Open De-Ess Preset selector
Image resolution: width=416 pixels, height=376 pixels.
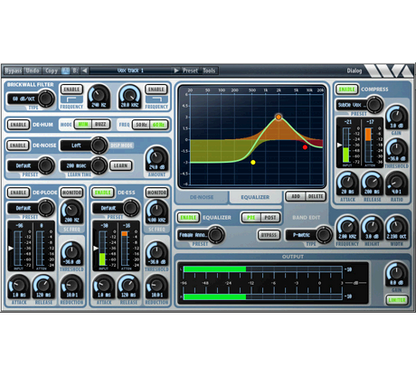tap(116, 208)
